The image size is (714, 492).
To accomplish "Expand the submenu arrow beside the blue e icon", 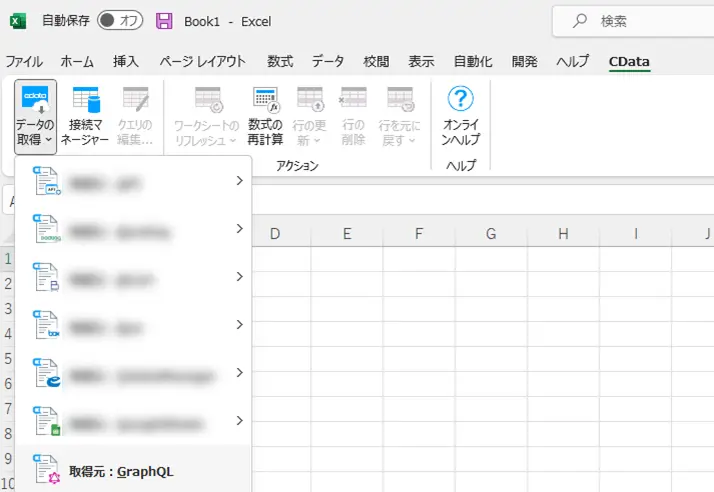I will [x=240, y=373].
